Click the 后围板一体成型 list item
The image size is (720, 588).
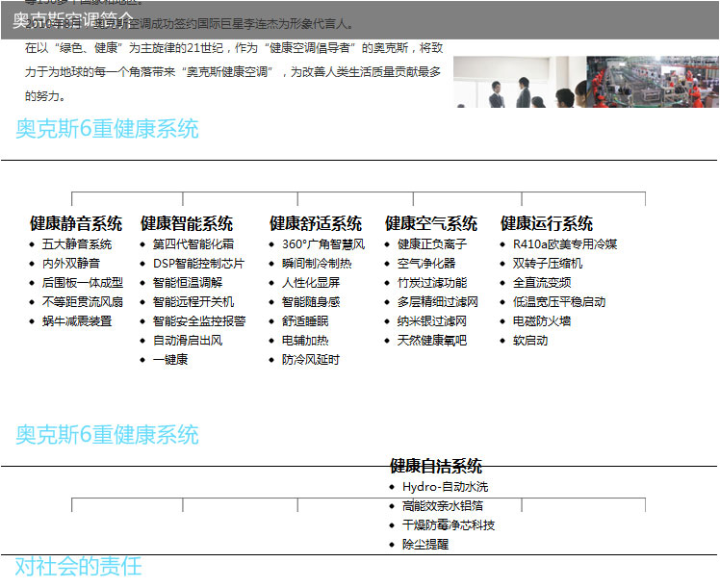tap(83, 283)
